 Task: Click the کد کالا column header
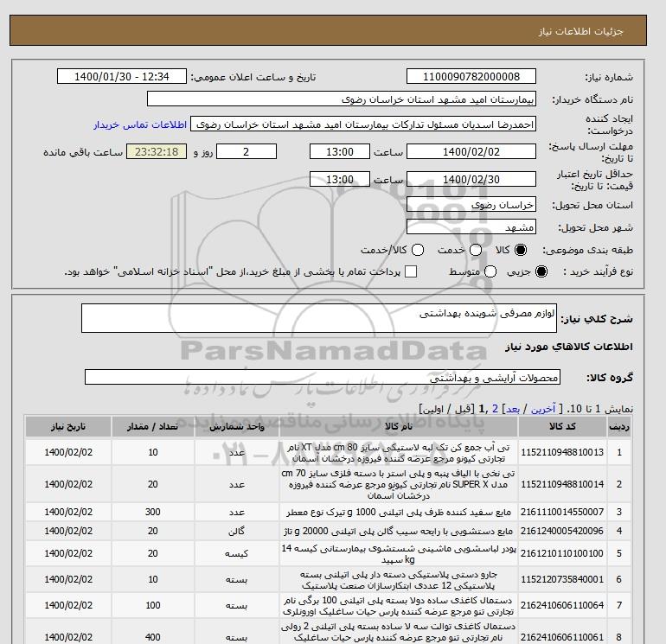click(x=562, y=427)
